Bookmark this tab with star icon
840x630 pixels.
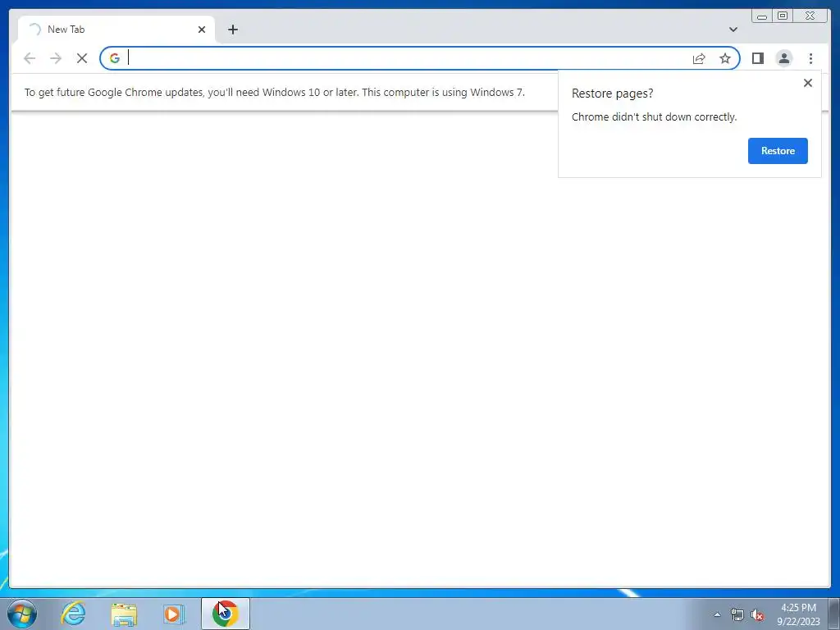pyautogui.click(x=725, y=58)
